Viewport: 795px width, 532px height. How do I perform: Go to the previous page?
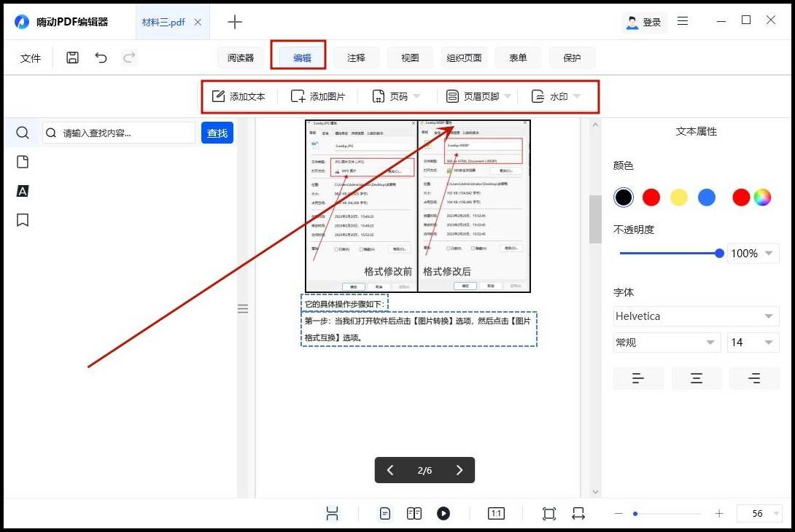390,470
